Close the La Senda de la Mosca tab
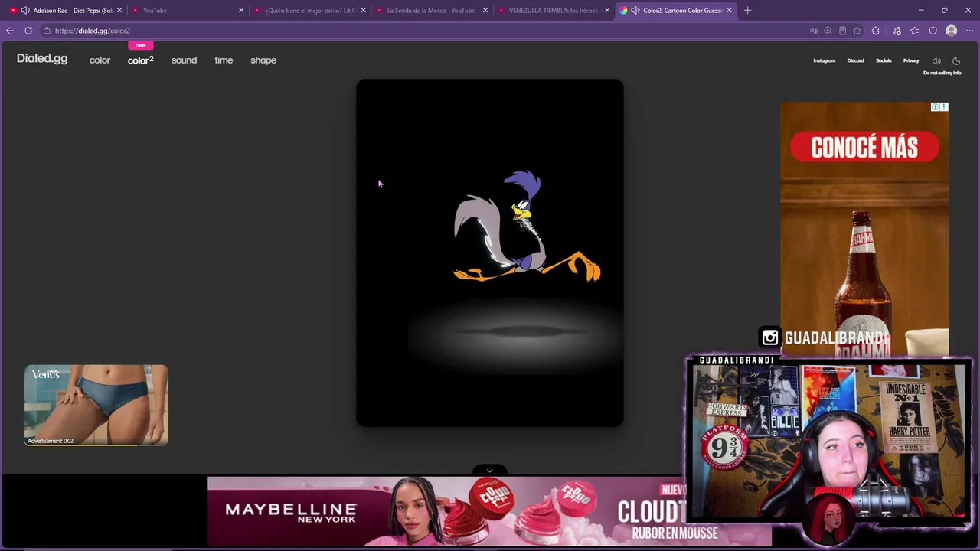 [485, 10]
